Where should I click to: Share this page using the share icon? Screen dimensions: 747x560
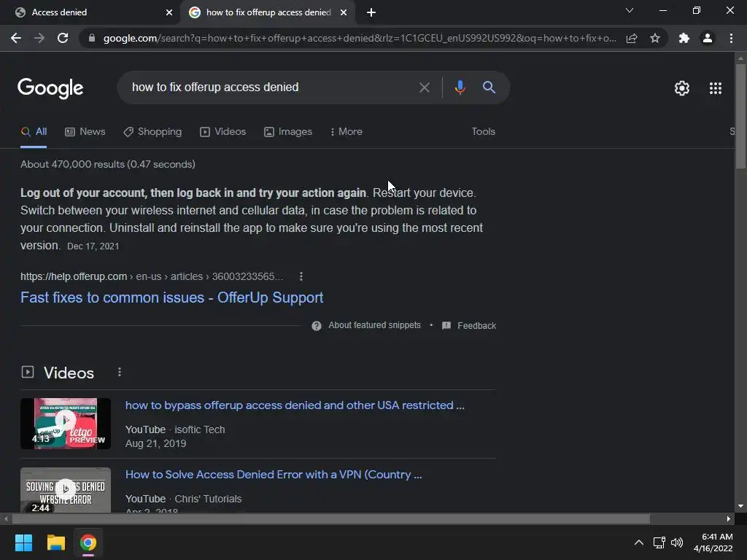632,38
